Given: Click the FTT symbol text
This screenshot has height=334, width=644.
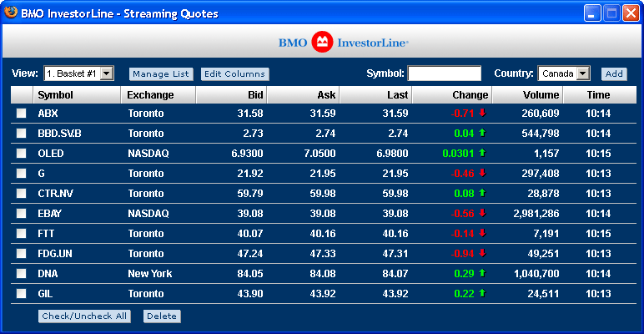Looking at the screenshot, I should click(x=46, y=234).
